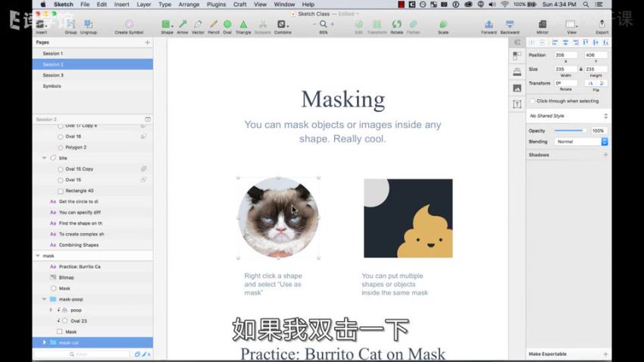Enable Click-through when selecting checkbox

(533, 101)
